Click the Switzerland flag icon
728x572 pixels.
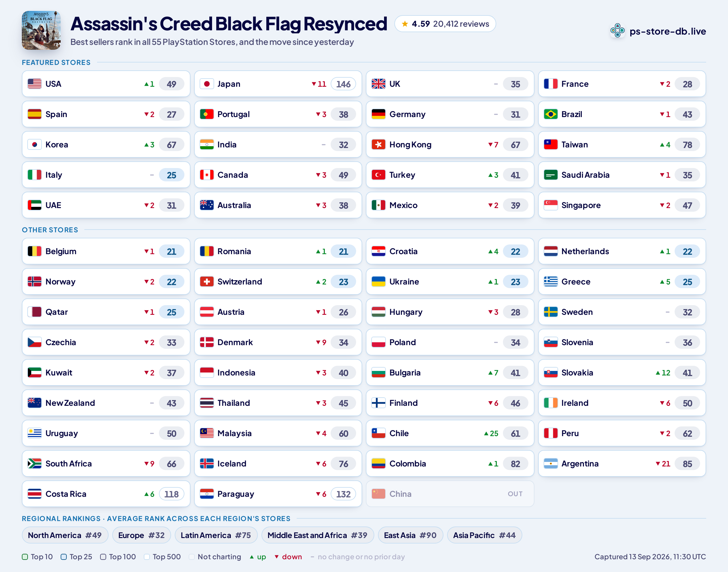click(207, 282)
